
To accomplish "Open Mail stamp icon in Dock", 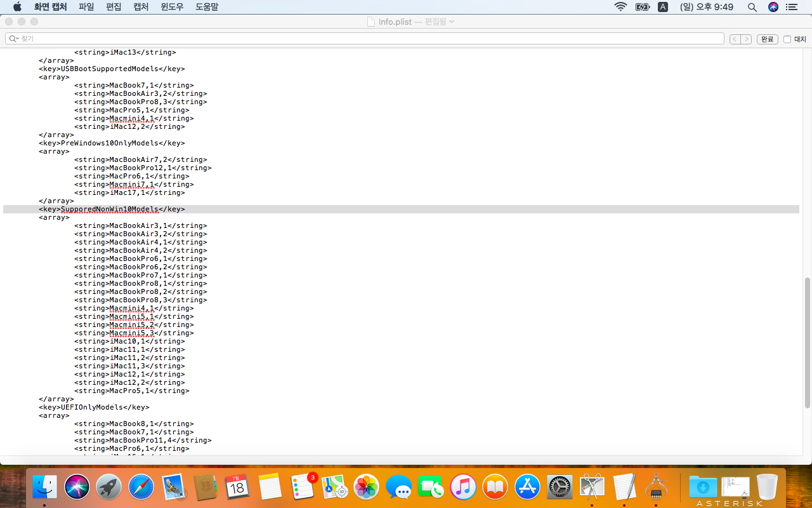I will click(173, 488).
